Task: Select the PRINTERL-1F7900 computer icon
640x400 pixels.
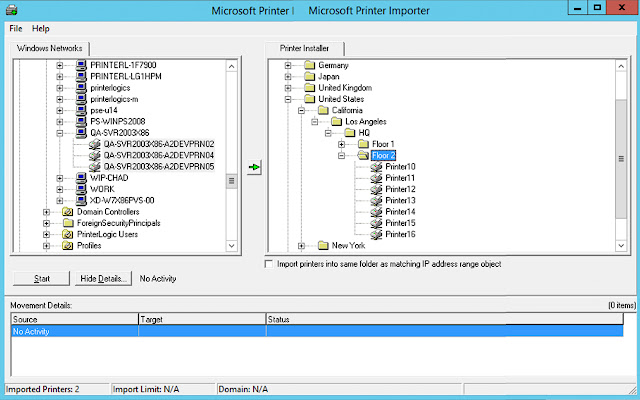Action: click(81, 65)
